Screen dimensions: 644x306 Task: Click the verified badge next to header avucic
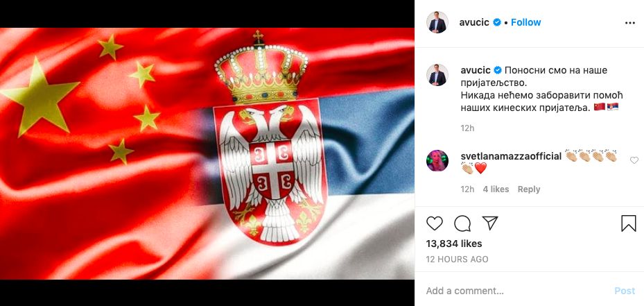click(497, 23)
